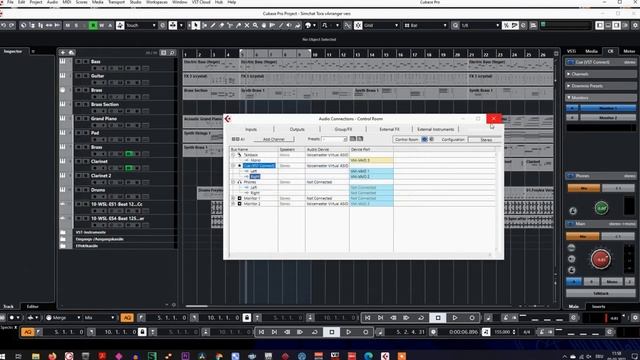Select Monitor 1 in Control Room panel

coord(608,108)
